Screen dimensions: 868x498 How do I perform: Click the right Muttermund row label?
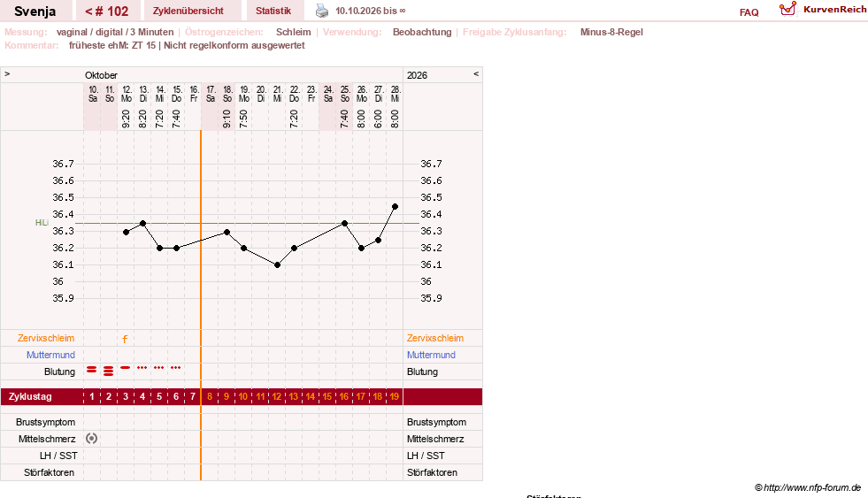click(431, 355)
